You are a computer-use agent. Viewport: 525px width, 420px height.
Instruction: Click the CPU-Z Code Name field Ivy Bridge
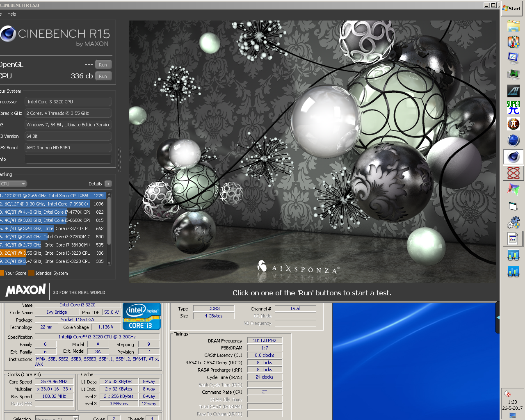coord(57,312)
